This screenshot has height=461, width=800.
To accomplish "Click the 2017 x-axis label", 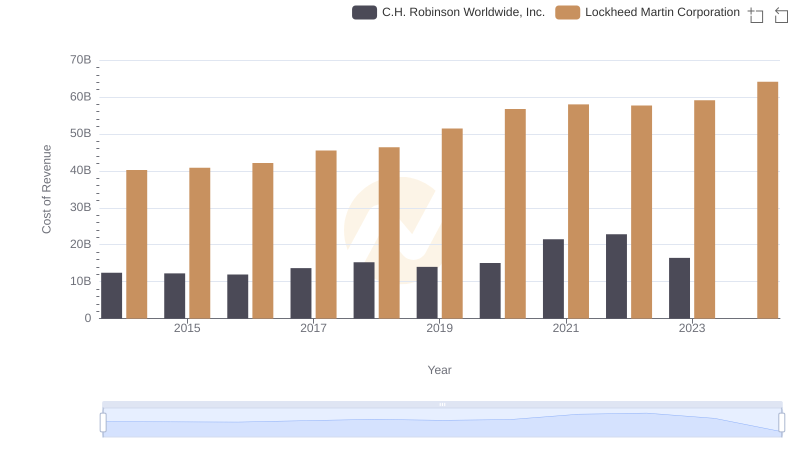I will point(313,328).
